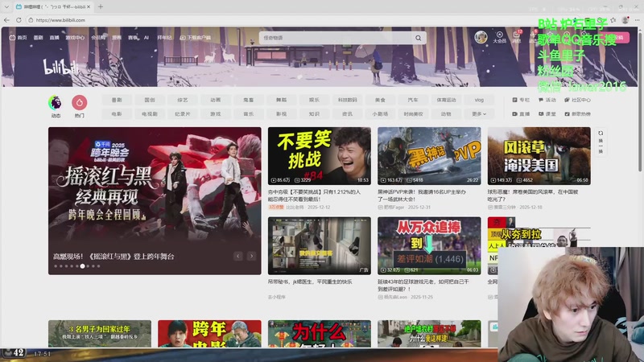Open the tab list chevron at window corner
This screenshot has height=362, width=644.
click(x=6, y=6)
